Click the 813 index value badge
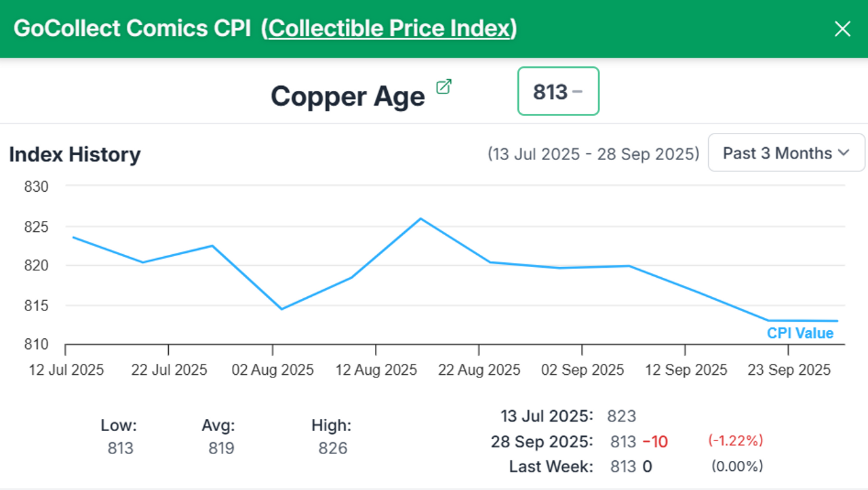This screenshot has height=490, width=868. click(x=557, y=91)
